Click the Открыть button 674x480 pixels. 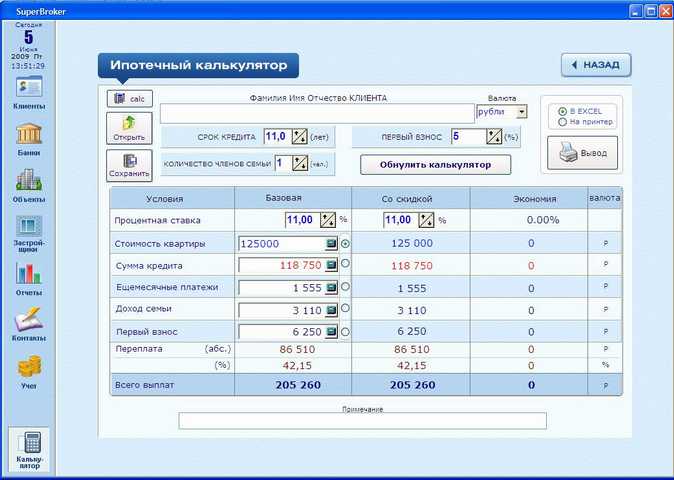point(129,128)
